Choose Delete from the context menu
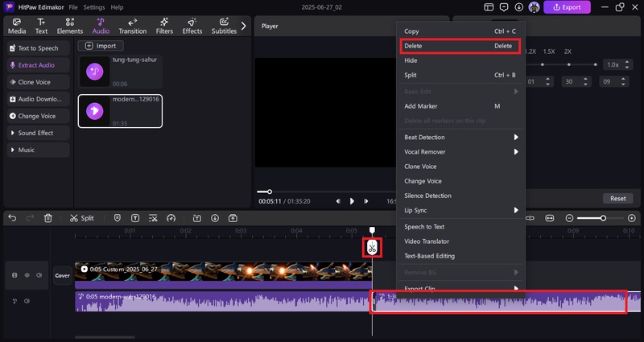Image resolution: width=644 pixels, height=342 pixels. coord(460,46)
